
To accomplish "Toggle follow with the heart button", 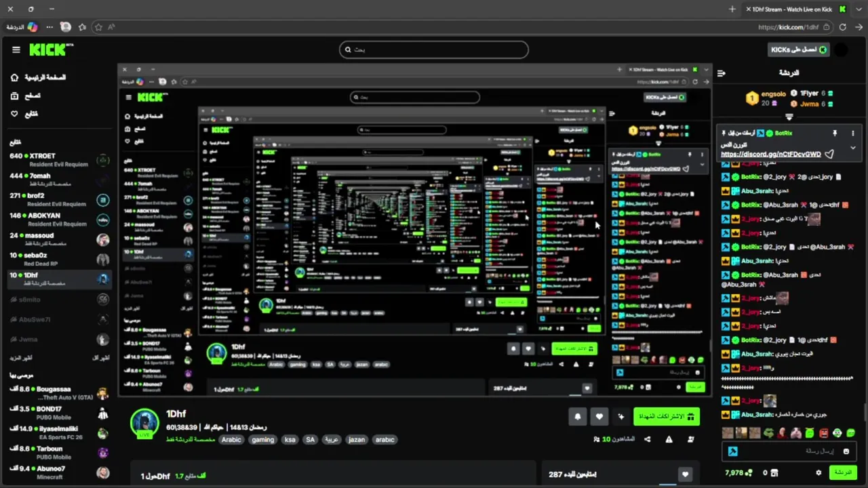I will click(599, 417).
